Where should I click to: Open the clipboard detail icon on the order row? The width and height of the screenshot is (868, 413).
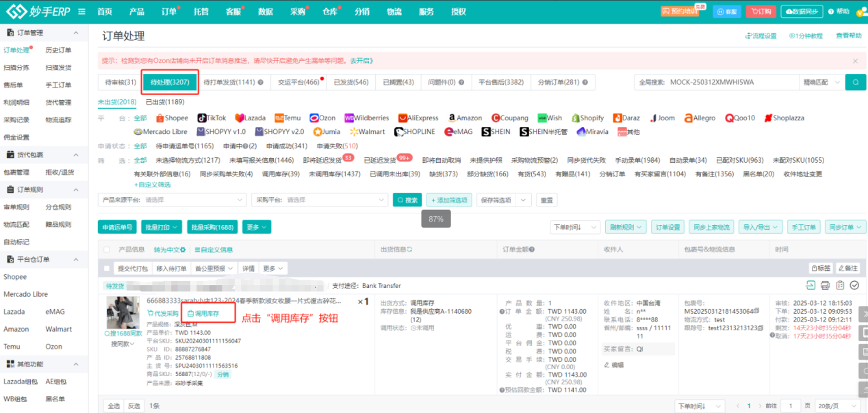[840, 287]
